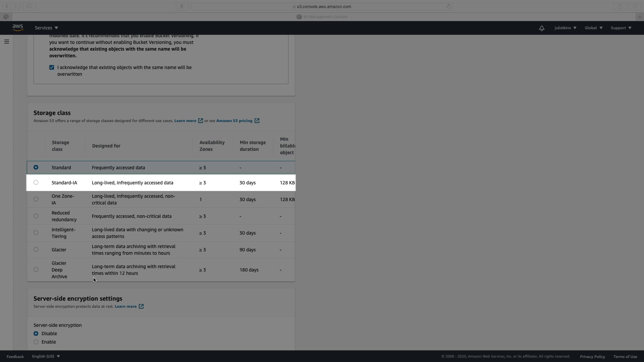
Task: Click the 'Availability Zones' column header
Action: (212, 146)
